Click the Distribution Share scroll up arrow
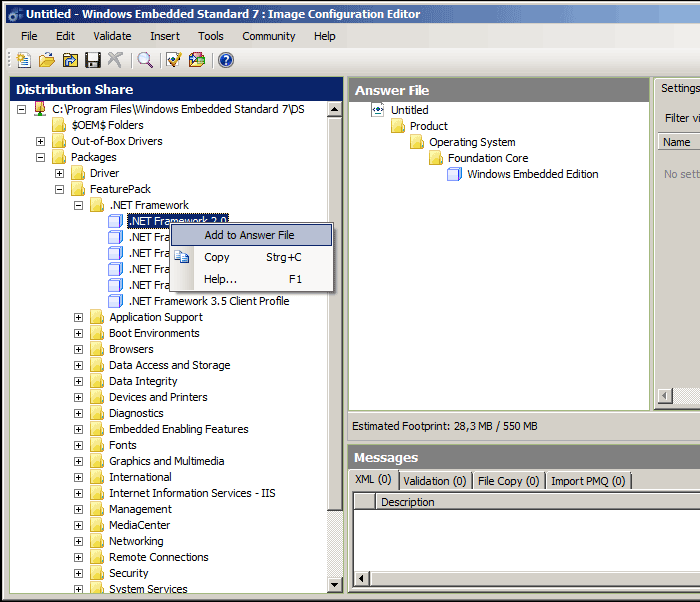 (x=334, y=109)
